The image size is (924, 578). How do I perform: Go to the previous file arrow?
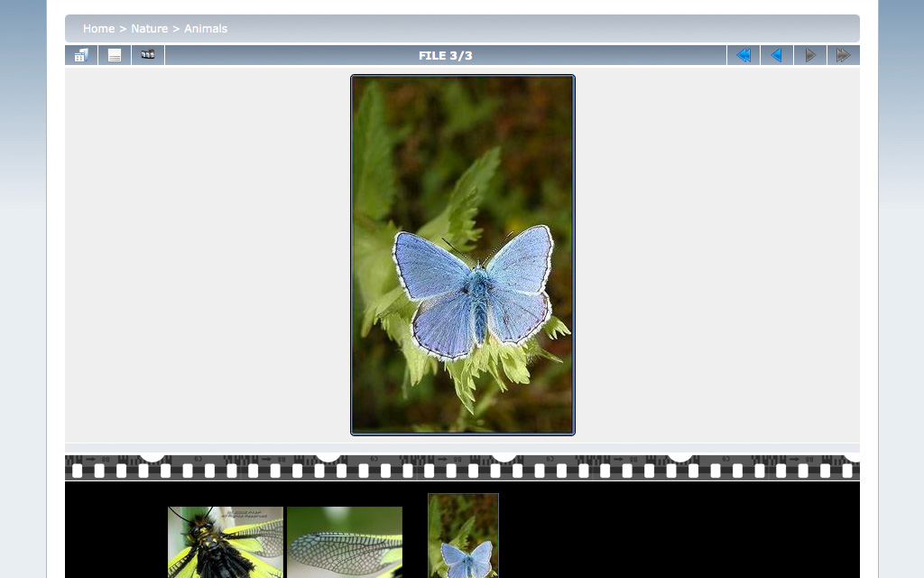tap(776, 55)
